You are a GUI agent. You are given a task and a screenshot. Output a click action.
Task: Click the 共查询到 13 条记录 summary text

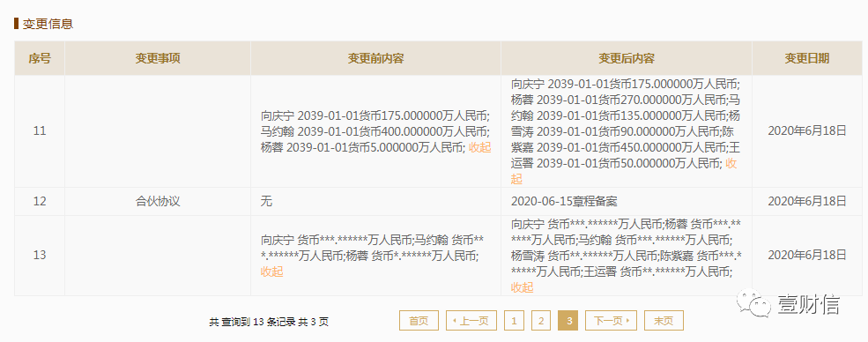pos(269,322)
